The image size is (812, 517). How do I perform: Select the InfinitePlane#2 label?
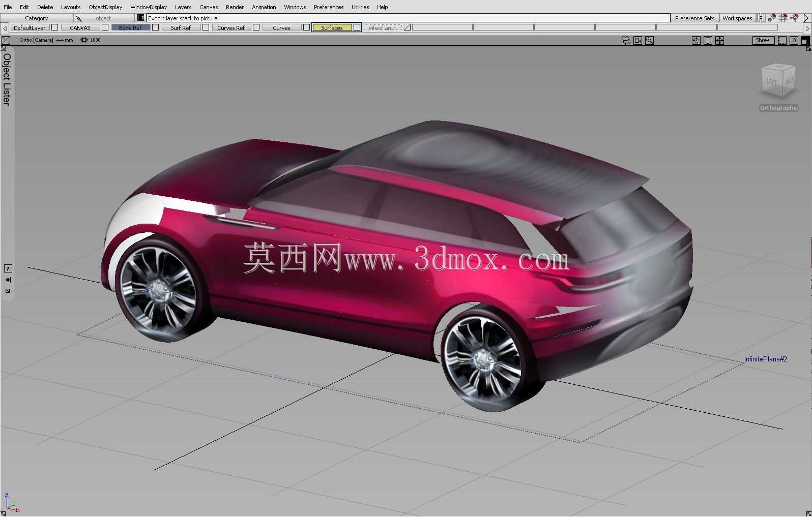point(765,359)
